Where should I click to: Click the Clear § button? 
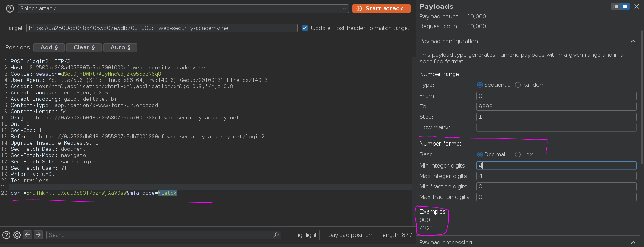click(x=84, y=47)
